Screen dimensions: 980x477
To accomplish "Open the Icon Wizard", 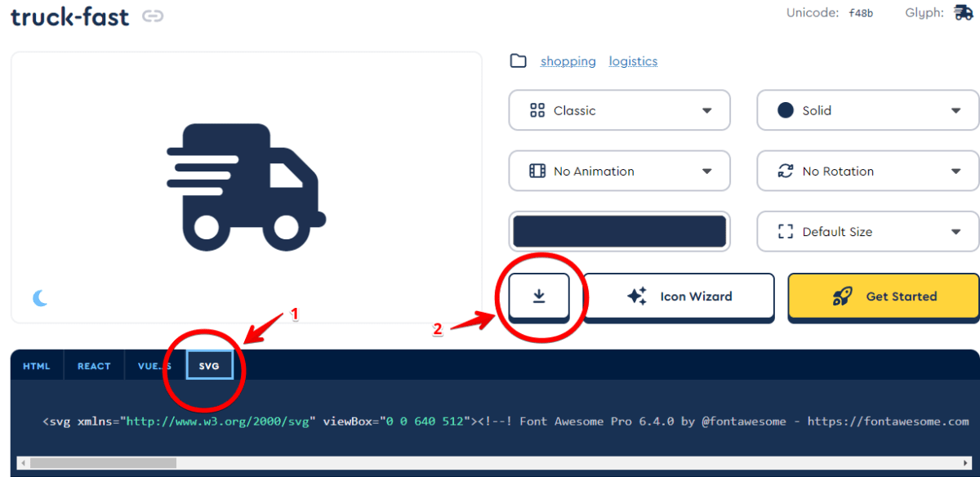I will tap(679, 296).
